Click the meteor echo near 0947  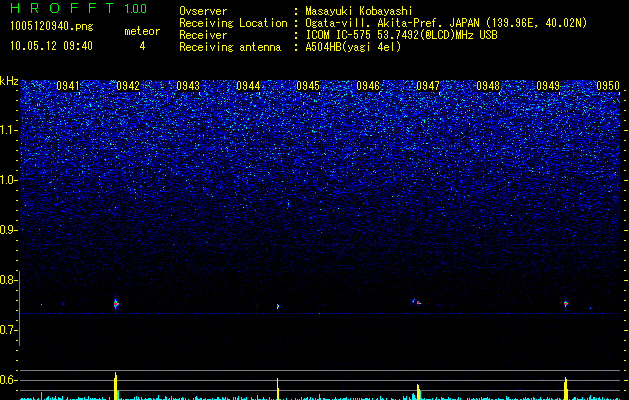(417, 302)
